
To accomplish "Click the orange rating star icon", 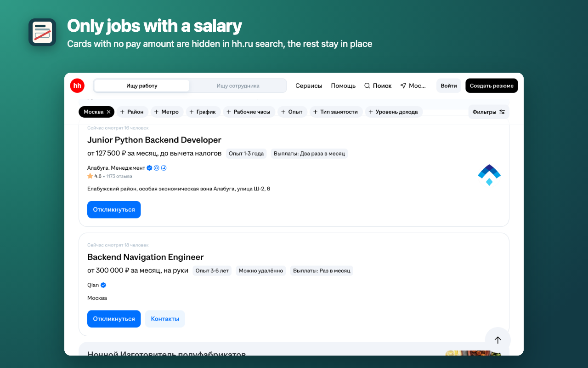I will tap(90, 176).
